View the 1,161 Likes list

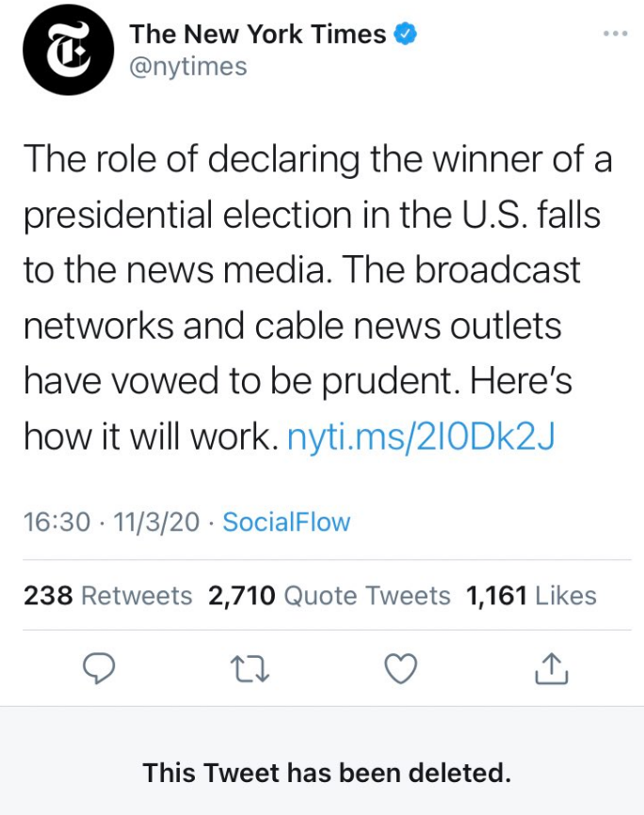click(531, 596)
